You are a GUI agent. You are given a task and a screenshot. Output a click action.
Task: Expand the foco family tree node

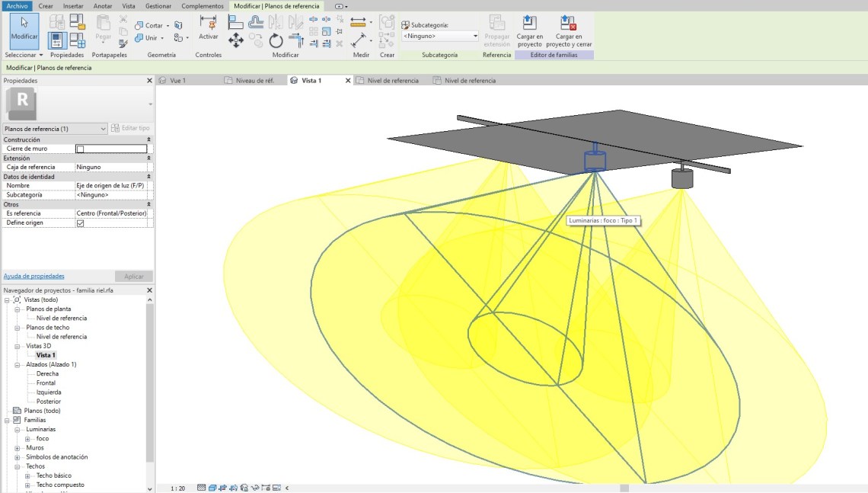[27, 439]
